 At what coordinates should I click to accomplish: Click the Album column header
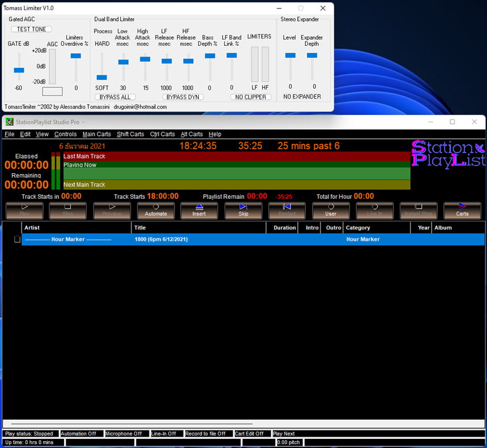(x=459, y=228)
